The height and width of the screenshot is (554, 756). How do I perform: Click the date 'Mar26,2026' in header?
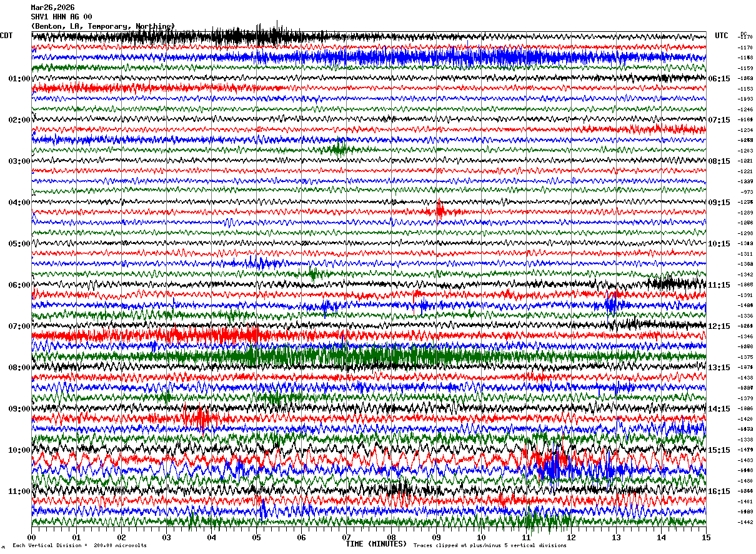pyautogui.click(x=52, y=8)
